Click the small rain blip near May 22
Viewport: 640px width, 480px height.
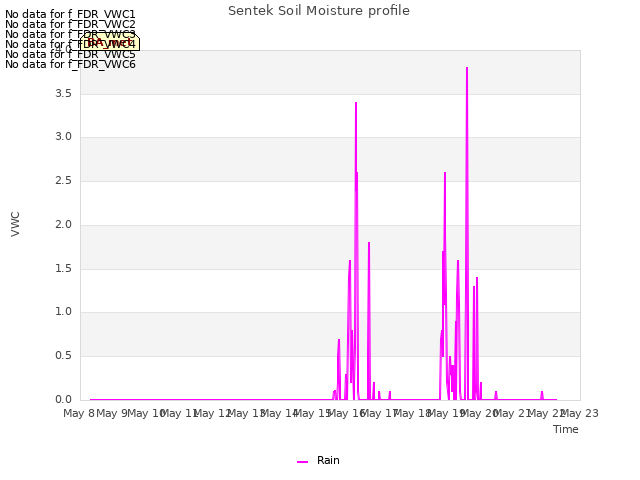pyautogui.click(x=542, y=394)
